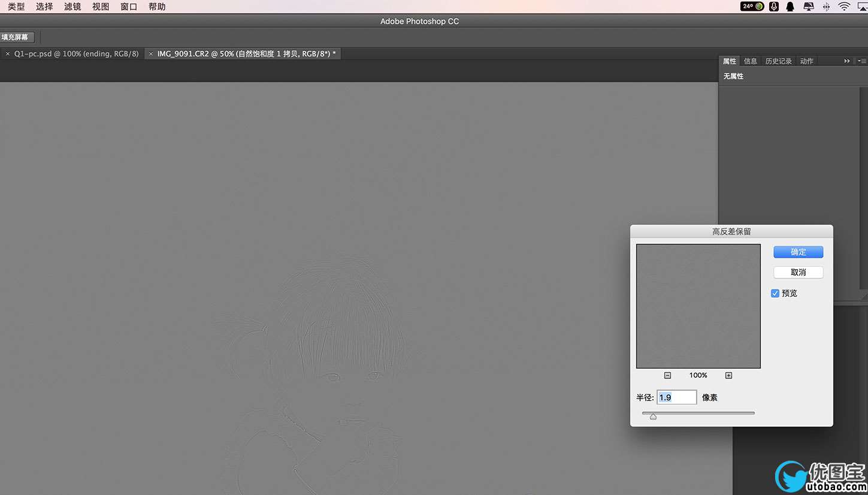Open the 视图 menu
This screenshot has width=868, height=495.
101,7
